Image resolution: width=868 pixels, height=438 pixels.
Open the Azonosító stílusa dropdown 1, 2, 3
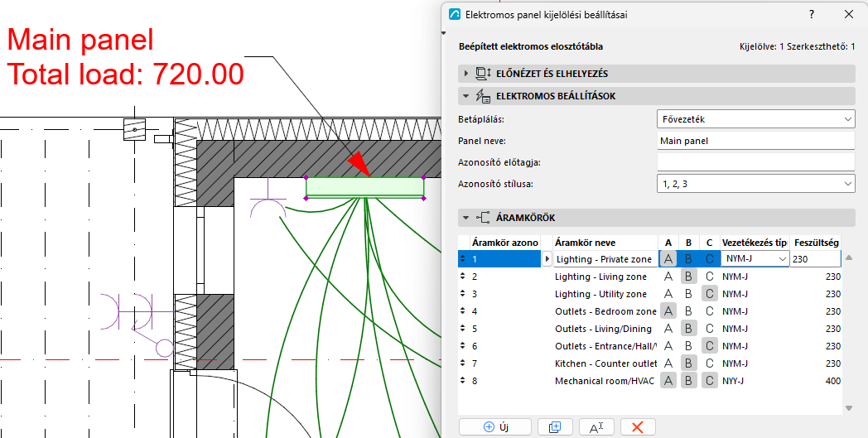[x=756, y=184]
